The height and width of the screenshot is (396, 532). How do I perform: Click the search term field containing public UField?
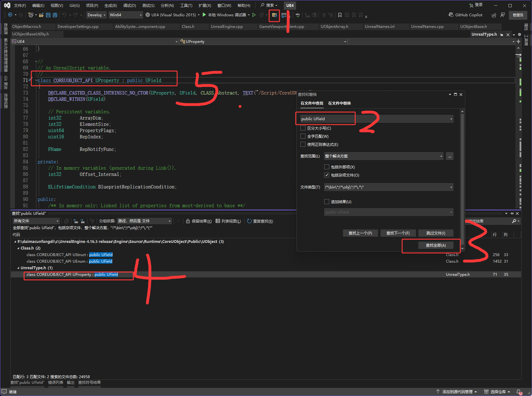pos(376,119)
